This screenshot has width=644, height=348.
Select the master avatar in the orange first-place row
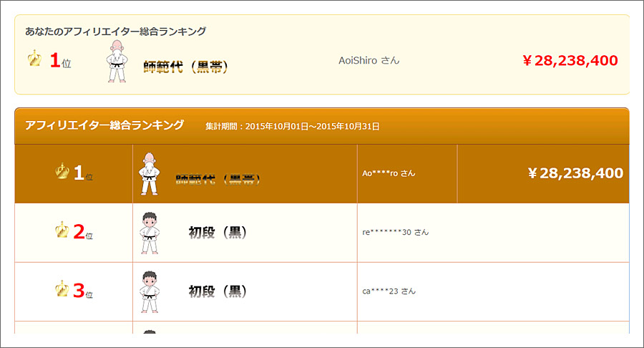tap(149, 173)
